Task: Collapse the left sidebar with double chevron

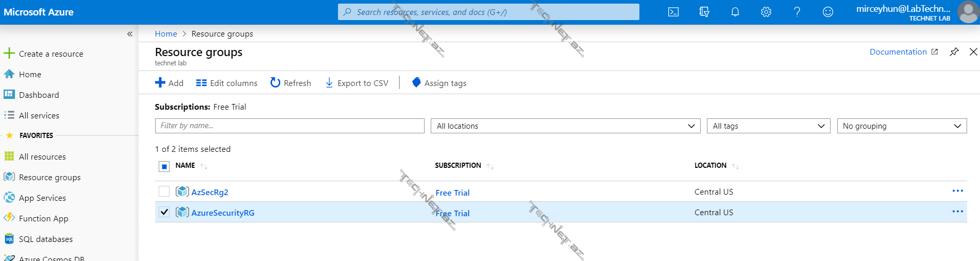Action: pyautogui.click(x=130, y=34)
